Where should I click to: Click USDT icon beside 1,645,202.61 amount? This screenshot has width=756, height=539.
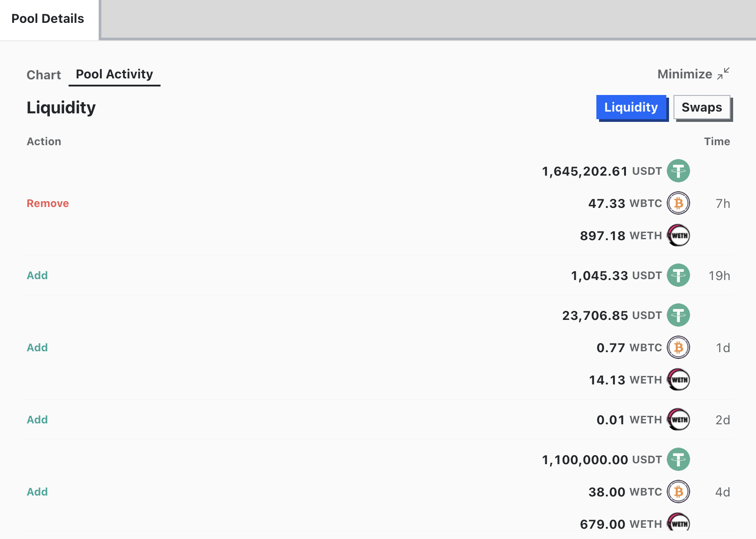tap(678, 171)
